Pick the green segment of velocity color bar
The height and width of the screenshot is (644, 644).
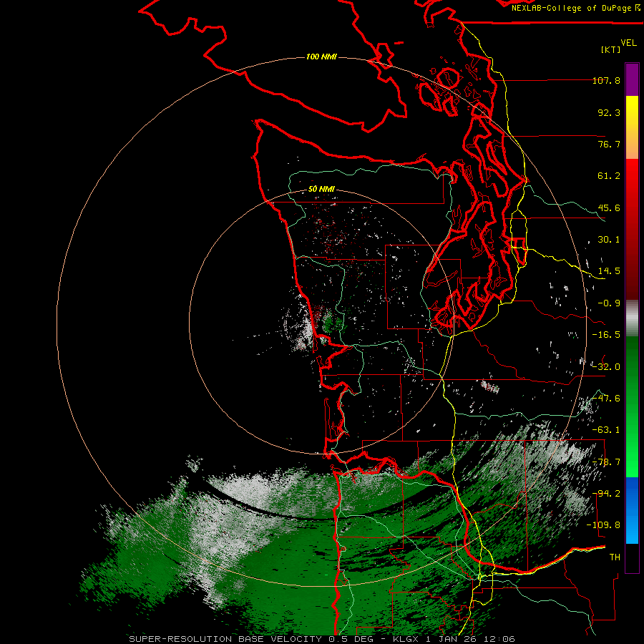[632, 406]
